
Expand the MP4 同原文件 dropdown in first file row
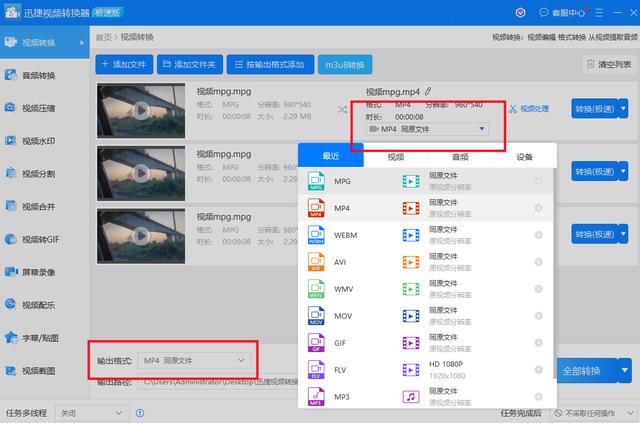(427, 129)
